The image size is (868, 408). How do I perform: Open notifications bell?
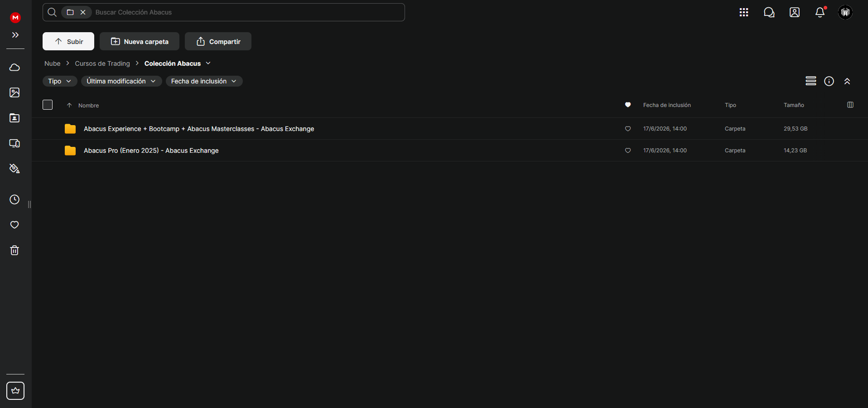[820, 12]
